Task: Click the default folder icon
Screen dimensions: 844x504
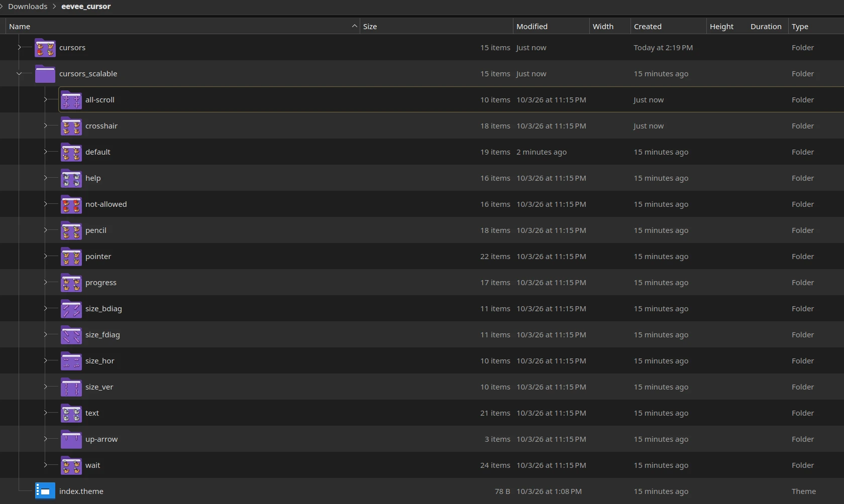Action: [x=71, y=152]
